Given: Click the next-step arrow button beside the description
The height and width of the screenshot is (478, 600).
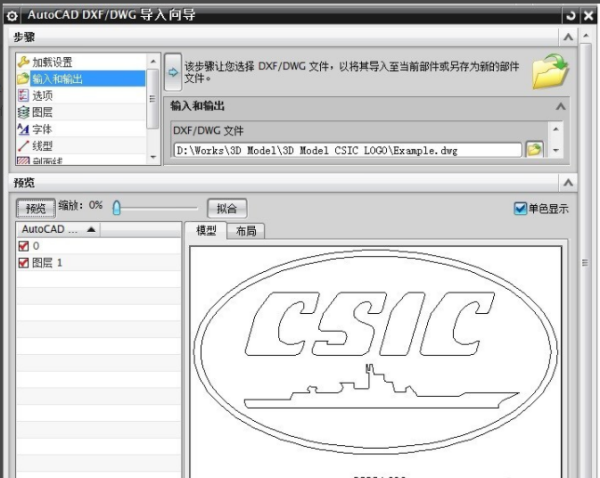Looking at the screenshot, I should click(173, 72).
